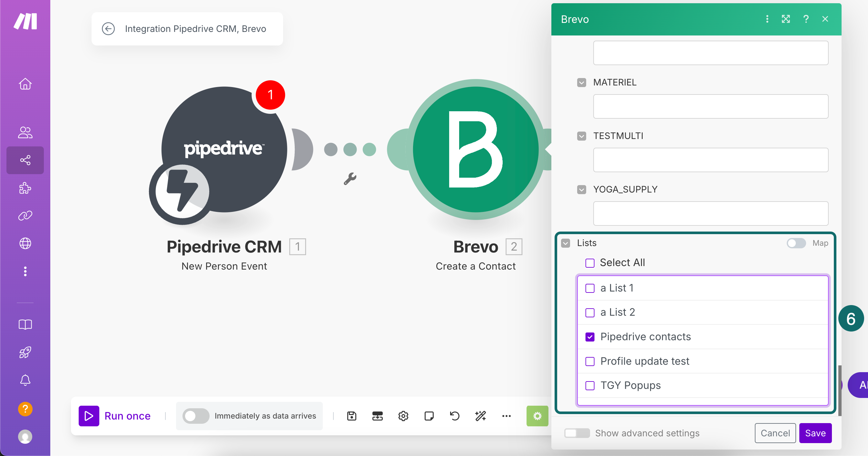Collapse the Lists section chevron
This screenshot has width=868, height=456.
(566, 243)
